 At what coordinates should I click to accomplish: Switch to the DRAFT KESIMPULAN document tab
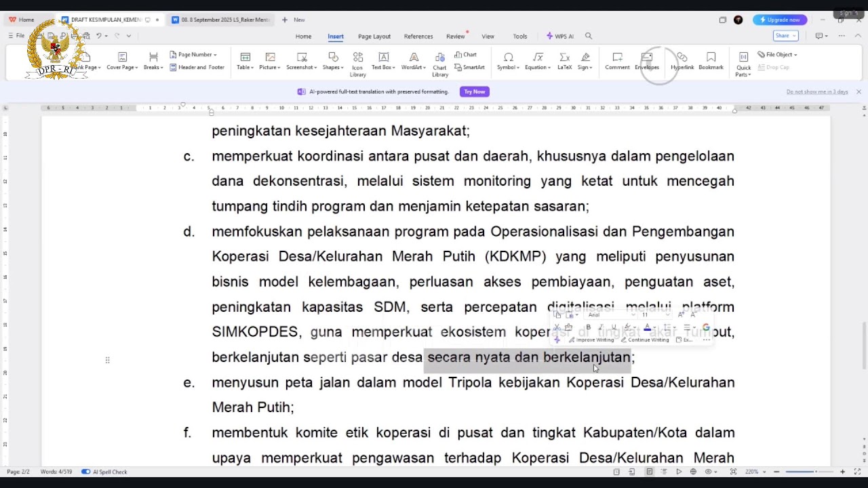pyautogui.click(x=110, y=20)
